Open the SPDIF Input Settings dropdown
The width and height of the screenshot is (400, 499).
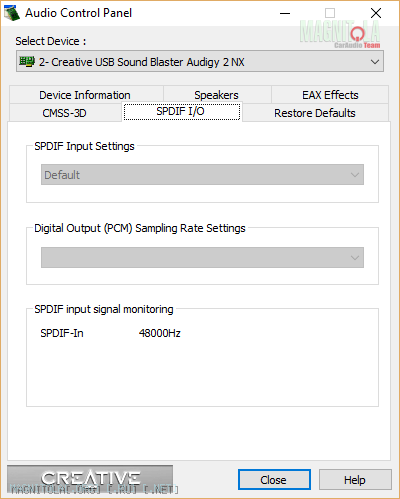pos(202,175)
